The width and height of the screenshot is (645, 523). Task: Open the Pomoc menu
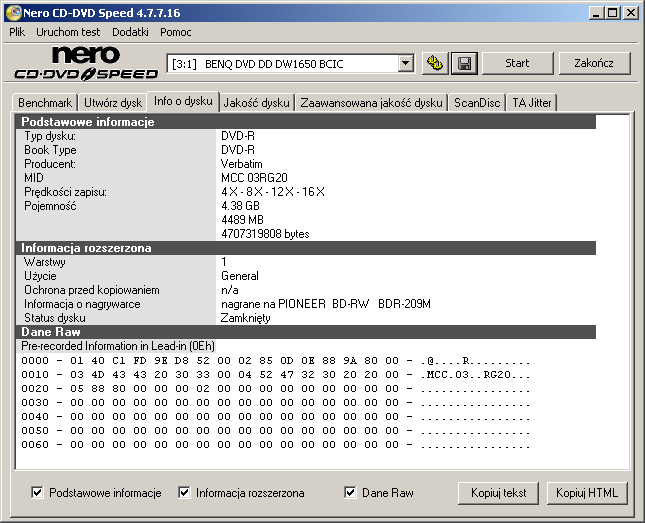(x=176, y=32)
